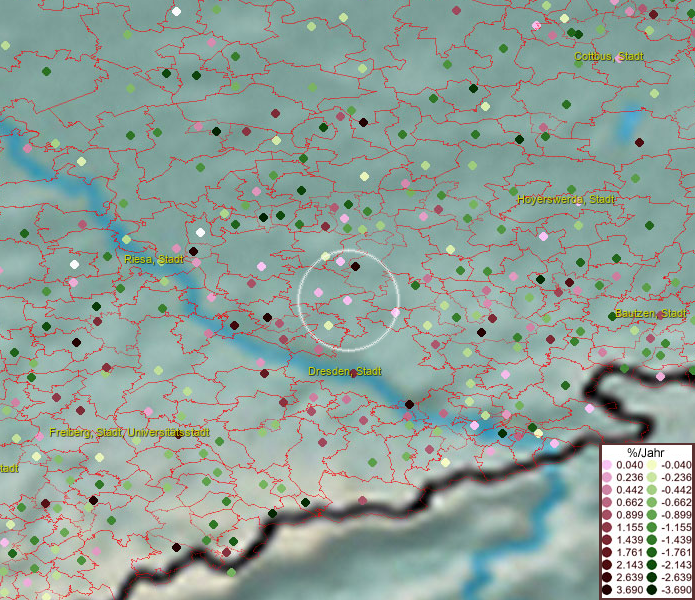Click the Dresden, Stadt map label
This screenshot has height=600, width=695.
coord(345,371)
